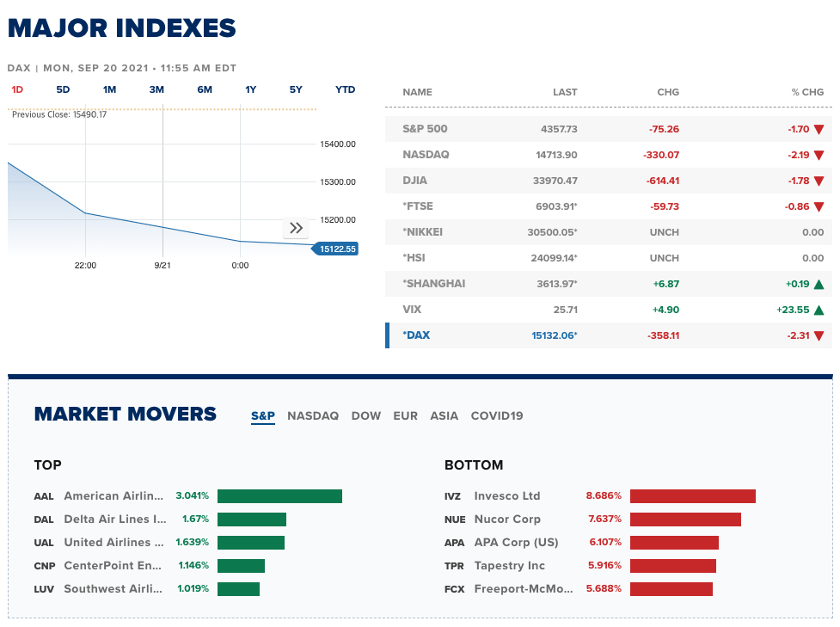Click the LUV ticker symbol
840x627 pixels.
click(x=44, y=589)
